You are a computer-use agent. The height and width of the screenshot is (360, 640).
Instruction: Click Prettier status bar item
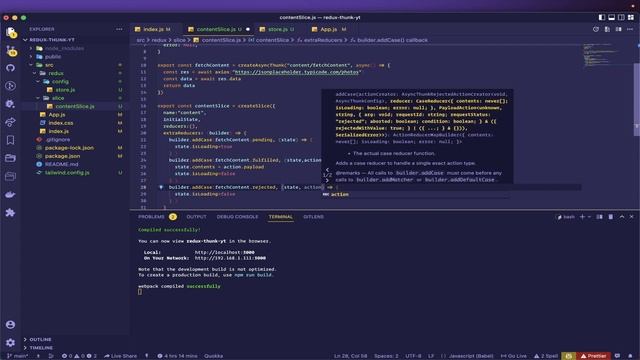tap(594, 356)
